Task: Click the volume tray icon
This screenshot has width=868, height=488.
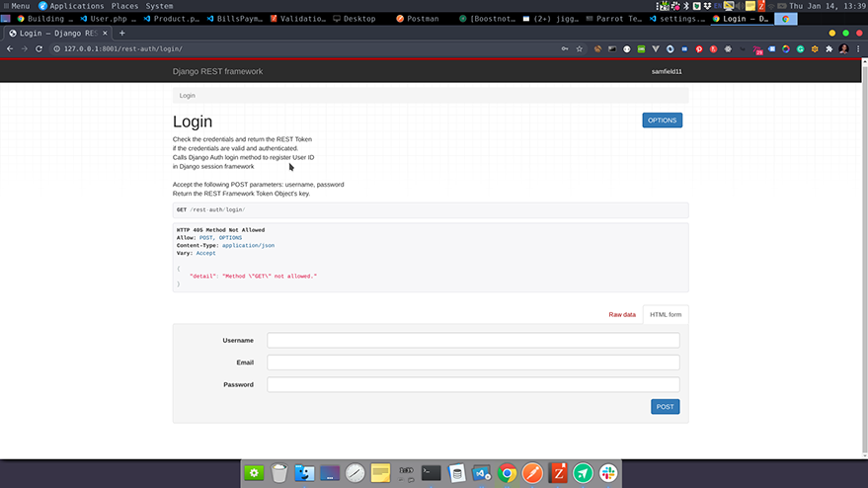Action: click(x=740, y=6)
